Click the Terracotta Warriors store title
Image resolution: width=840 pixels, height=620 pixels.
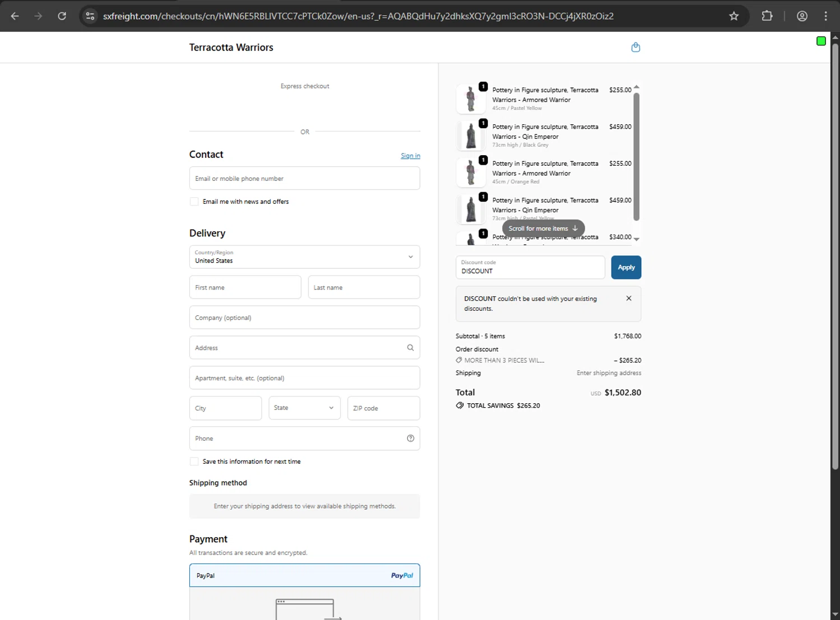(231, 48)
